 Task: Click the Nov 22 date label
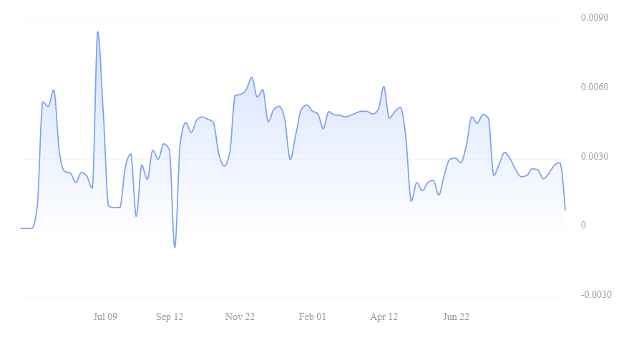click(x=240, y=317)
